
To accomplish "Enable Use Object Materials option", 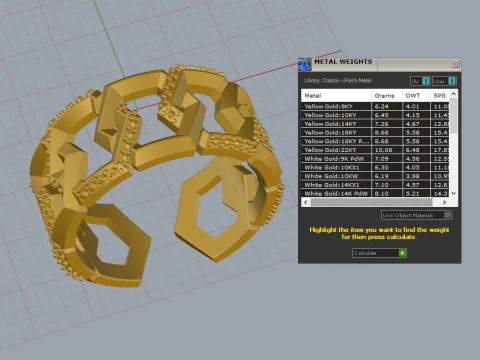I will point(417,215).
